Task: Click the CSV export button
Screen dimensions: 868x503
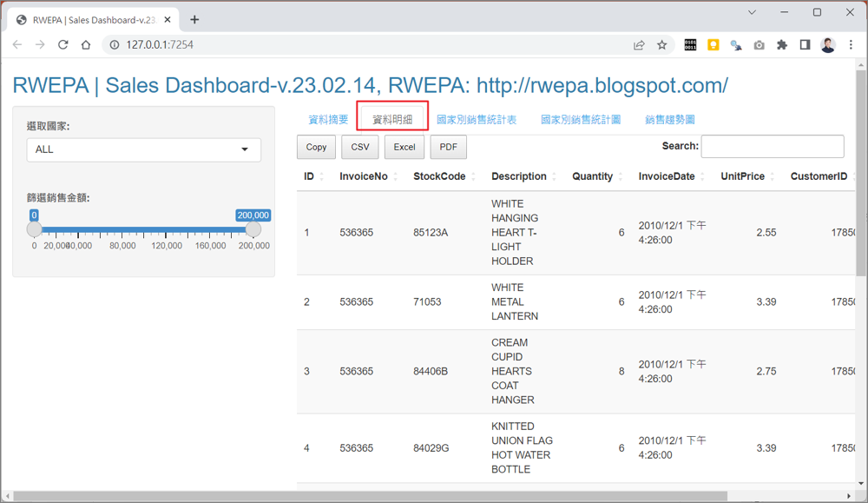Action: (359, 147)
